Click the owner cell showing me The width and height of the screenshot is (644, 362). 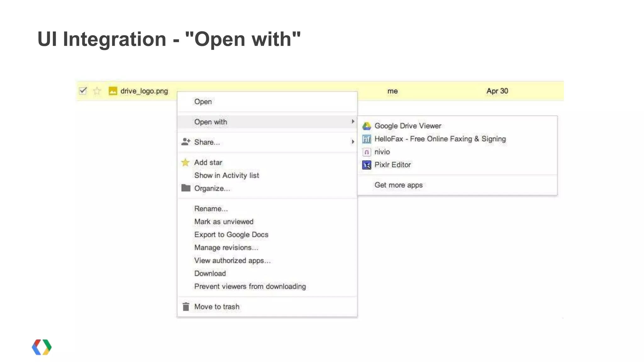(x=392, y=91)
